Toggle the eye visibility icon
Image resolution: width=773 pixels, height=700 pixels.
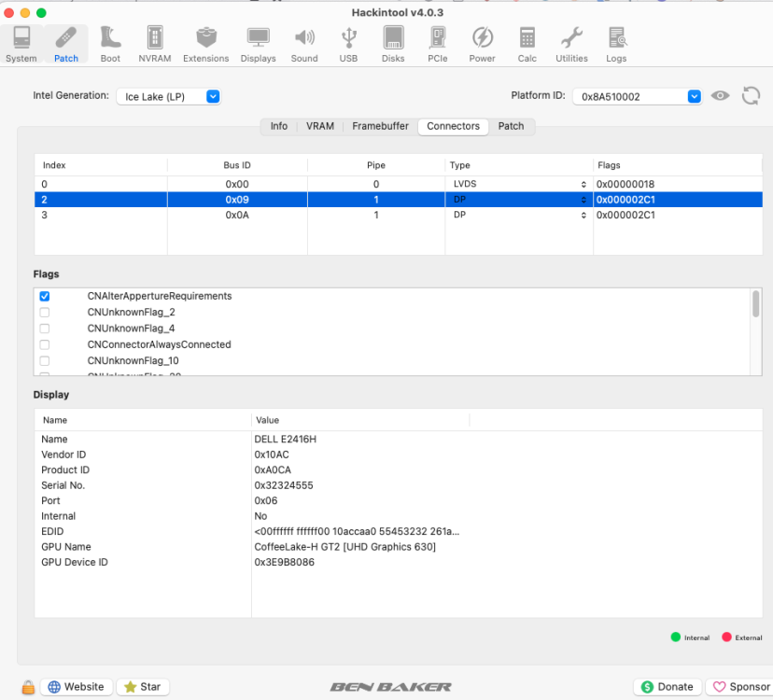(x=720, y=95)
